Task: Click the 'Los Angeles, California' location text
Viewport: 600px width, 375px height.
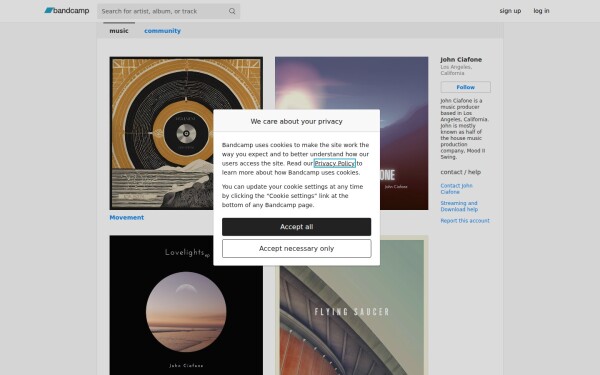Action: point(456,70)
